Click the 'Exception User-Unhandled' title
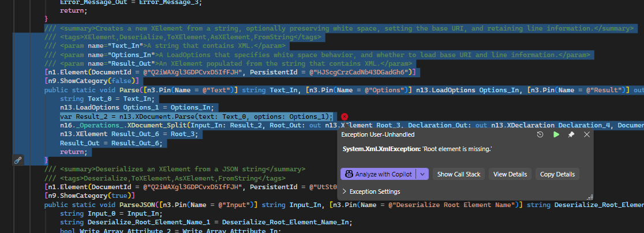The height and width of the screenshot is (233, 644). click(x=379, y=134)
